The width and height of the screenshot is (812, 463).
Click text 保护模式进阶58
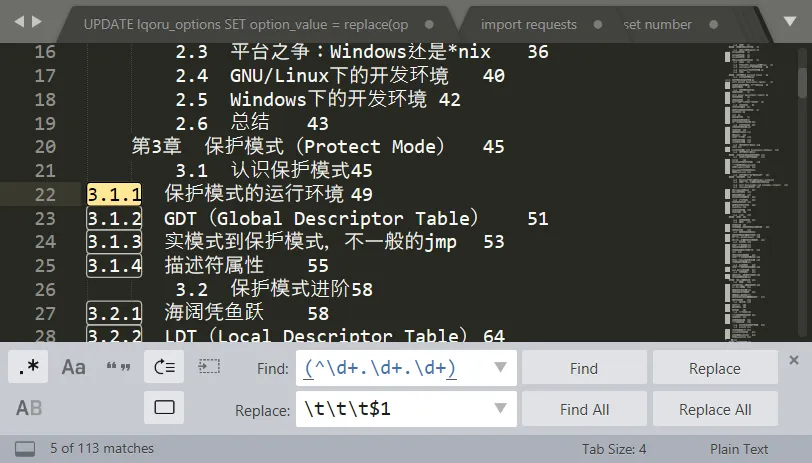[x=301, y=289]
